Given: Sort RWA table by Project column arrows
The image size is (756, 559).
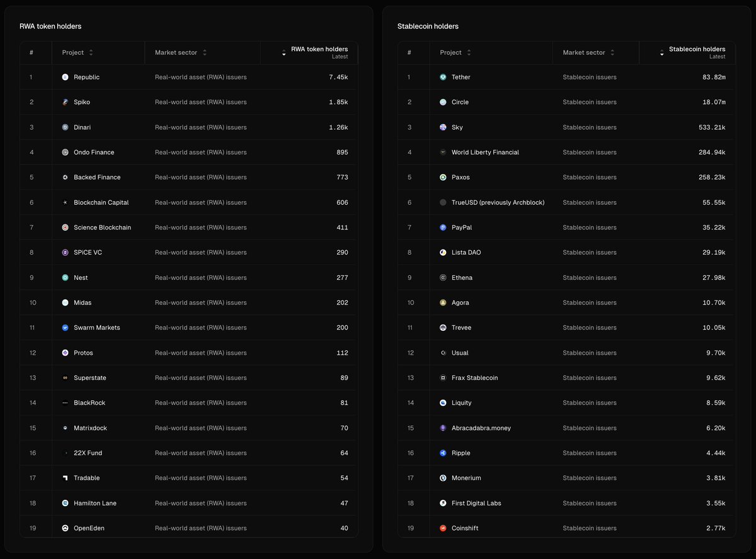Looking at the screenshot, I should tap(91, 52).
